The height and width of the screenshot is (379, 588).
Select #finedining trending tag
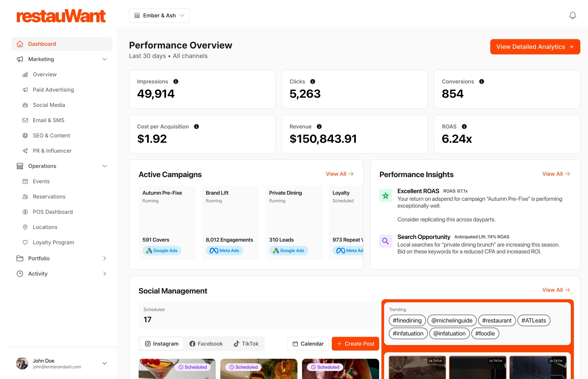(x=407, y=321)
